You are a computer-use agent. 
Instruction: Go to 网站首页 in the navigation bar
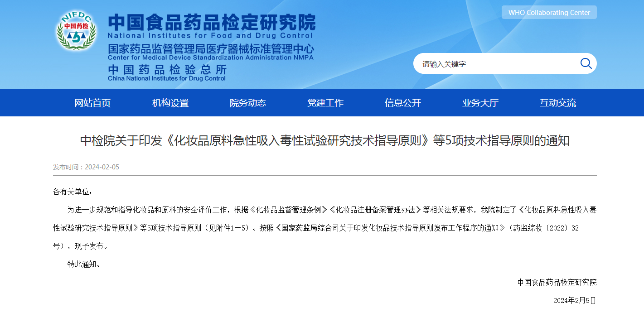(92, 103)
